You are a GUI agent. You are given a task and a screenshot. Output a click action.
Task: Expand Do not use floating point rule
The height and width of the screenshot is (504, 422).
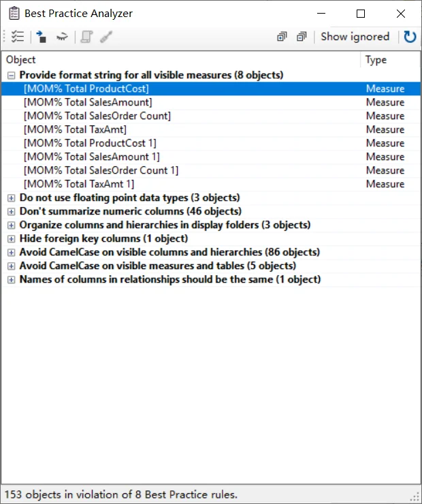tap(12, 198)
